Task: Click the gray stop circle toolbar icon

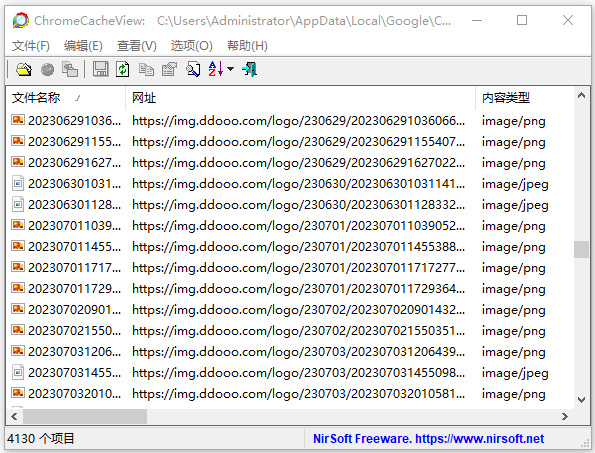Action: click(47, 69)
